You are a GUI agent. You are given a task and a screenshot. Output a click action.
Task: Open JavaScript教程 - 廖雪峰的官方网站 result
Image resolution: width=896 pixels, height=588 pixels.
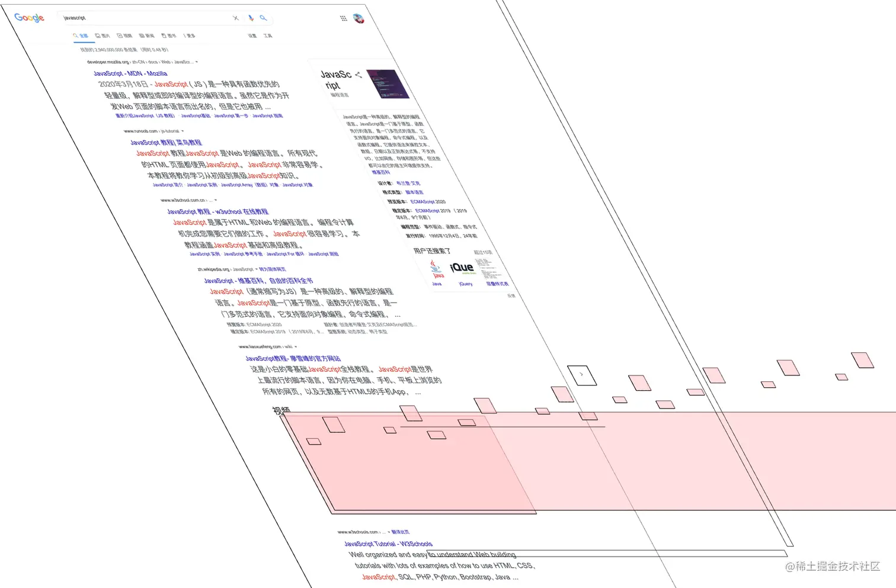coord(293,358)
